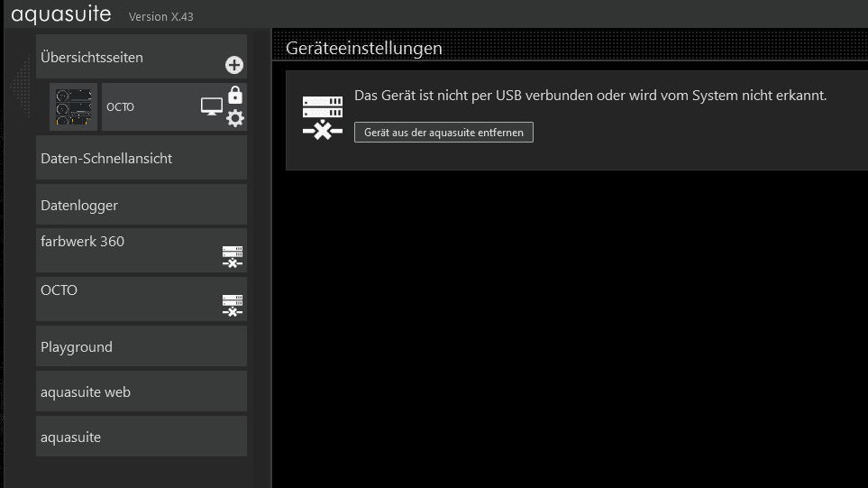The image size is (868, 488).
Task: Click the aquasuite logo title
Action: (61, 14)
